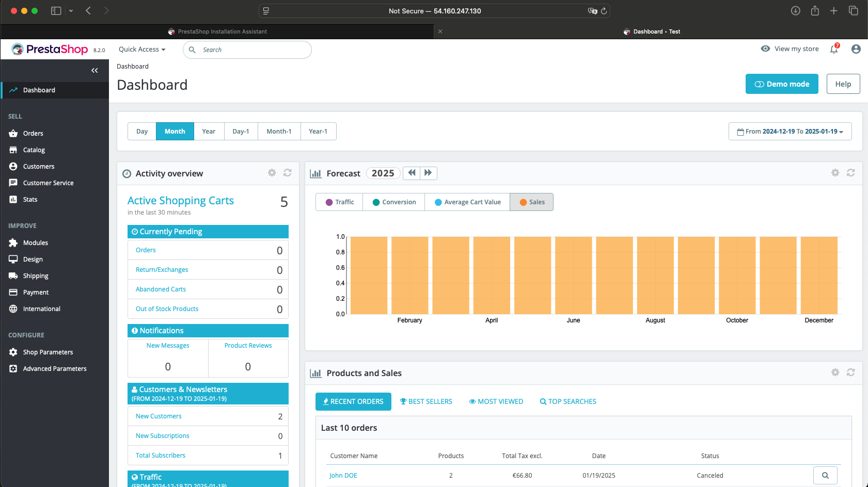This screenshot has height=487, width=868.
Task: Refresh the Activity overview panel
Action: coord(288,173)
